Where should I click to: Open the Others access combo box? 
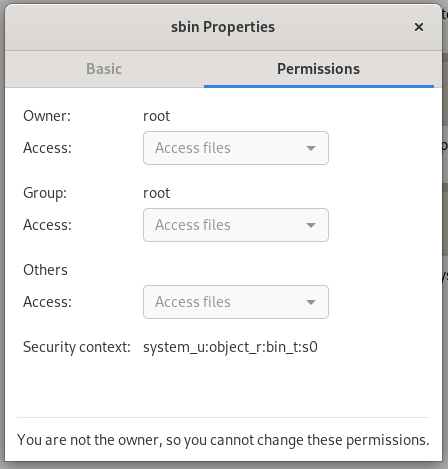(236, 302)
